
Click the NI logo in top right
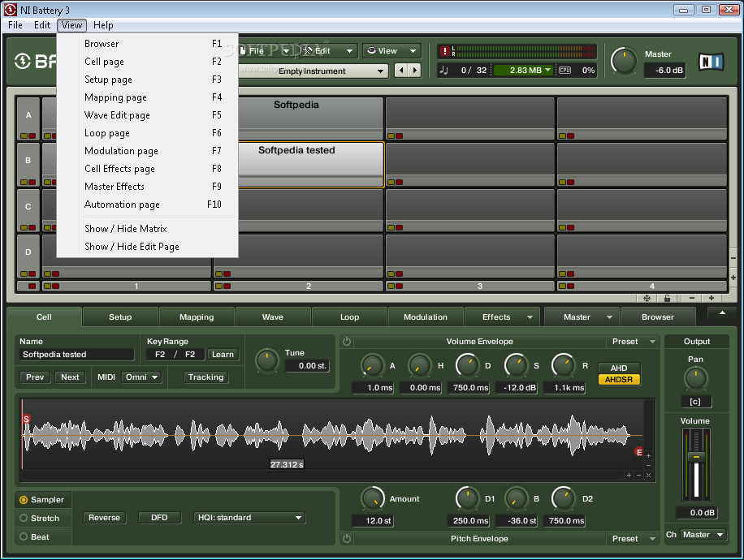point(711,62)
